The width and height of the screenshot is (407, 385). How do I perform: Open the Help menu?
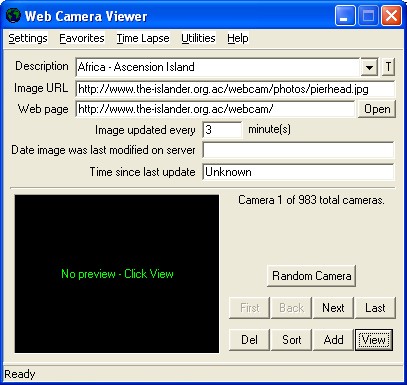click(238, 38)
